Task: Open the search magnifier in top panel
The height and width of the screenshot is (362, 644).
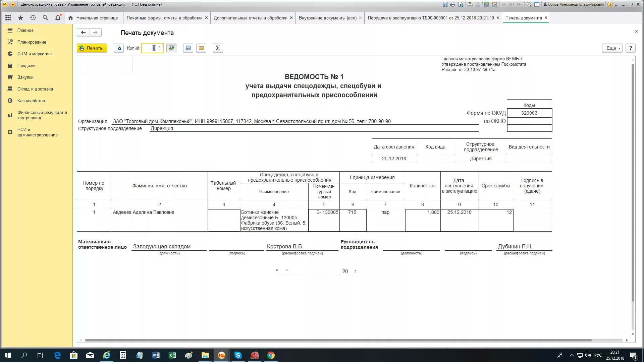Action: tap(45, 18)
